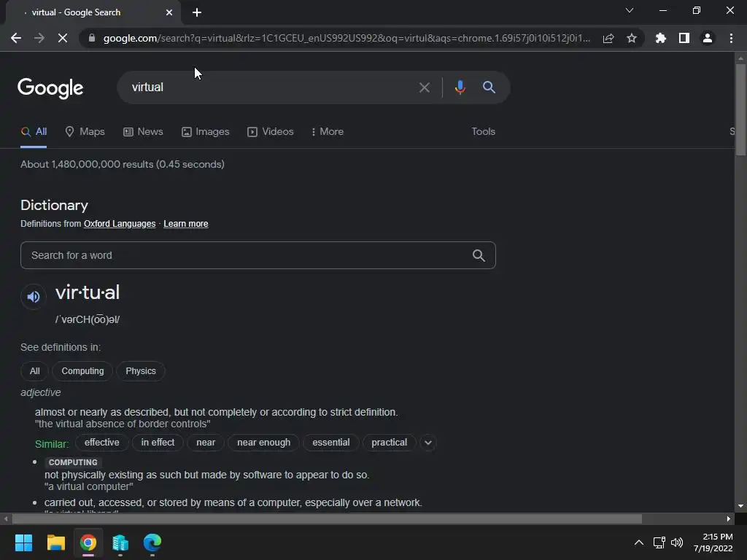Close the virtual - Google Search tab
Viewport: 747px width, 560px height.
(169, 12)
